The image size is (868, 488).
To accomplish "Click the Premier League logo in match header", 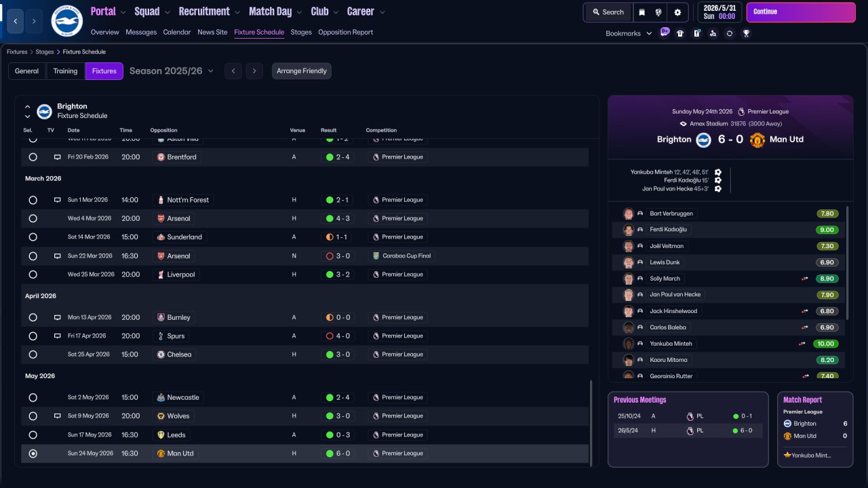I will pos(741,112).
